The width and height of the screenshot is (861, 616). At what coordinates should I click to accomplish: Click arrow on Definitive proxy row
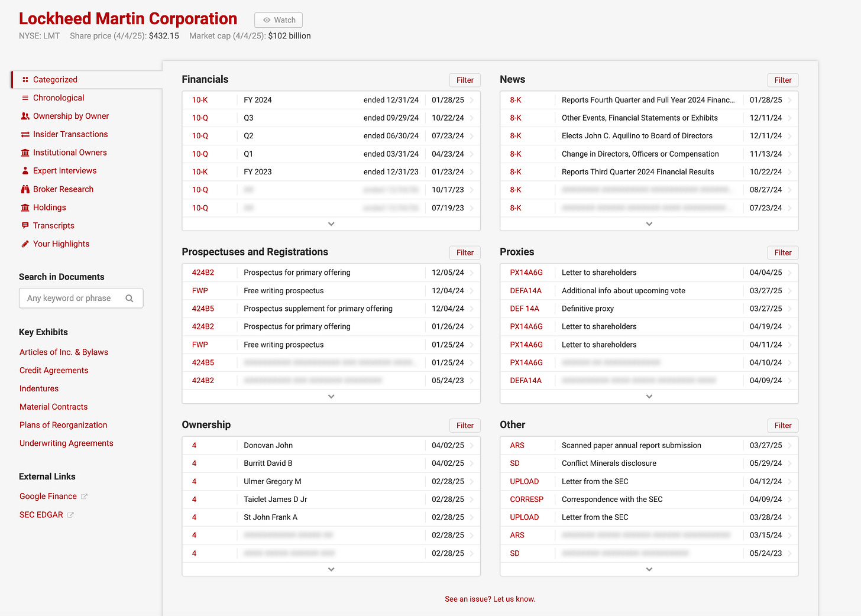[790, 309]
